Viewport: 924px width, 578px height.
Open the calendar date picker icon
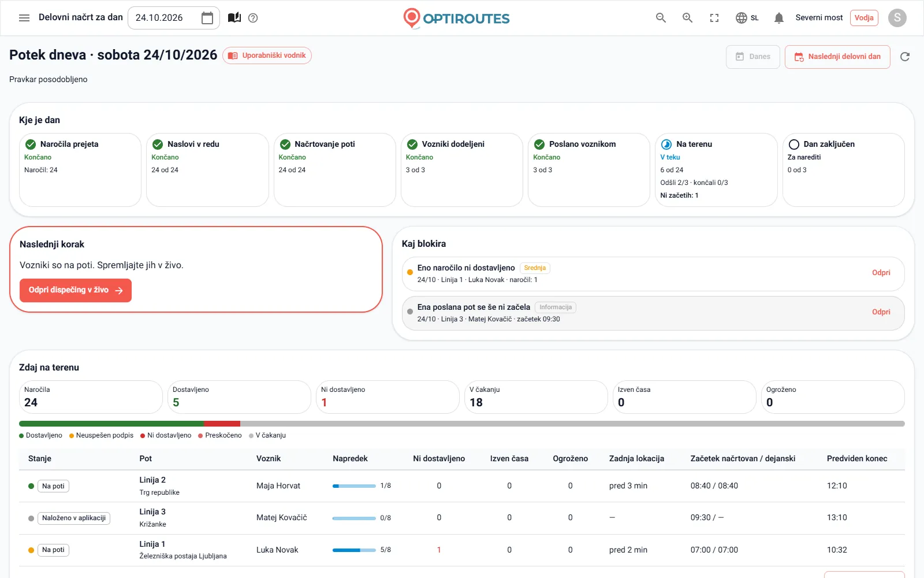click(x=207, y=18)
